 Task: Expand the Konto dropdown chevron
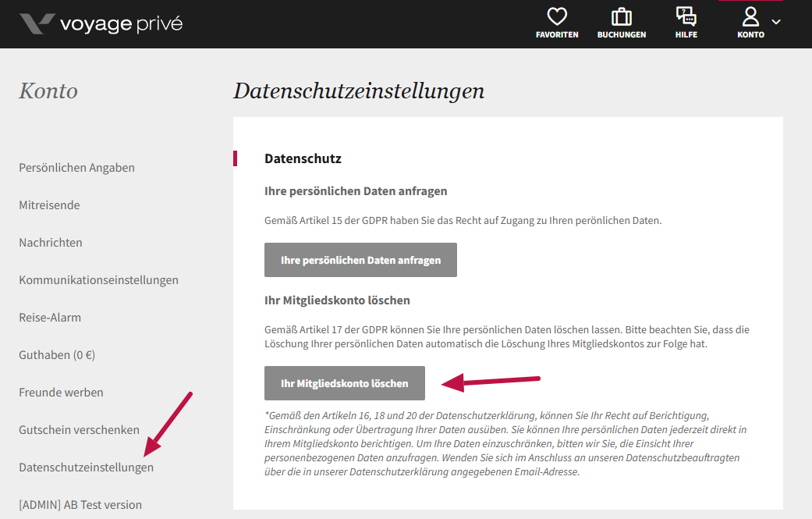[776, 22]
